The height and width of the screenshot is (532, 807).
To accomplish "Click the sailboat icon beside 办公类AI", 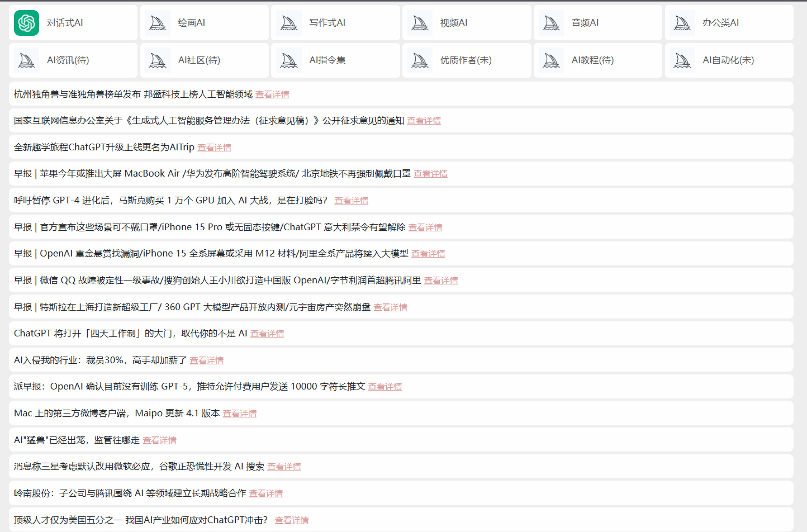I will tap(682, 23).
